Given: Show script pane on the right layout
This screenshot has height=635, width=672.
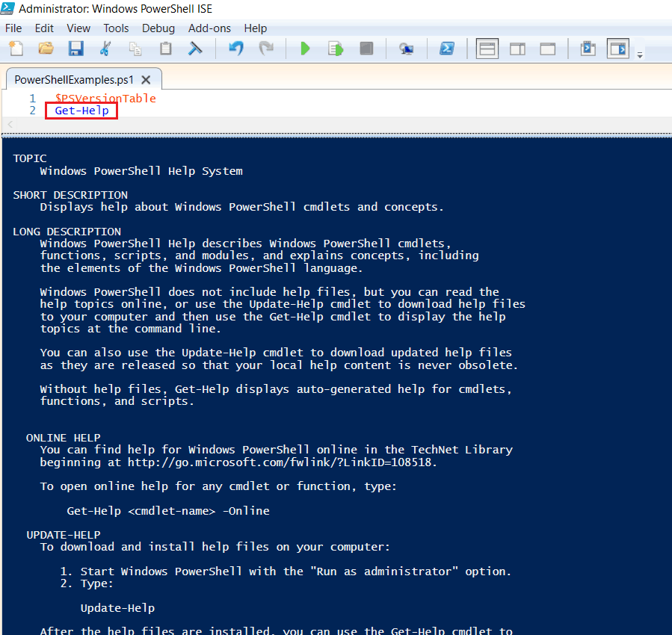Looking at the screenshot, I should click(x=517, y=49).
